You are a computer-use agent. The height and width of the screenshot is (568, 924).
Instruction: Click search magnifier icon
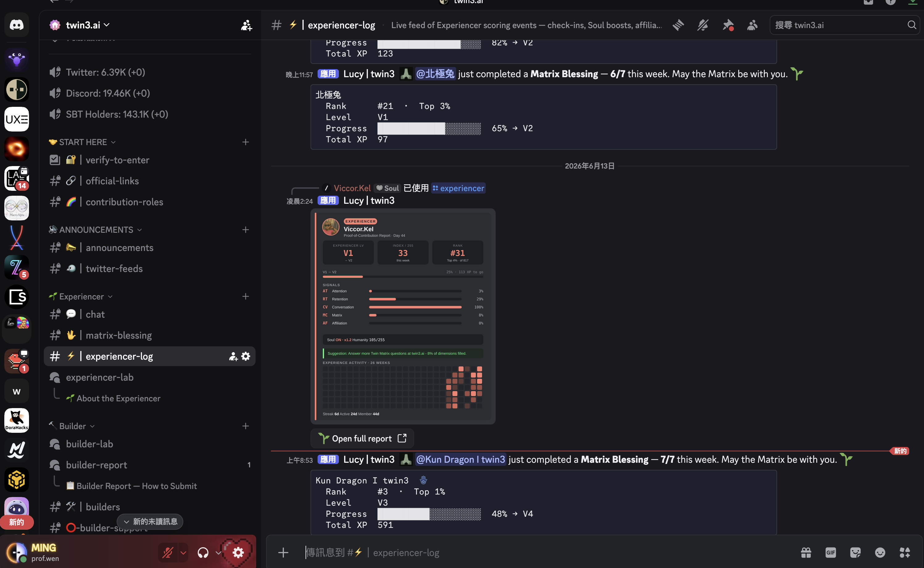pyautogui.click(x=912, y=25)
